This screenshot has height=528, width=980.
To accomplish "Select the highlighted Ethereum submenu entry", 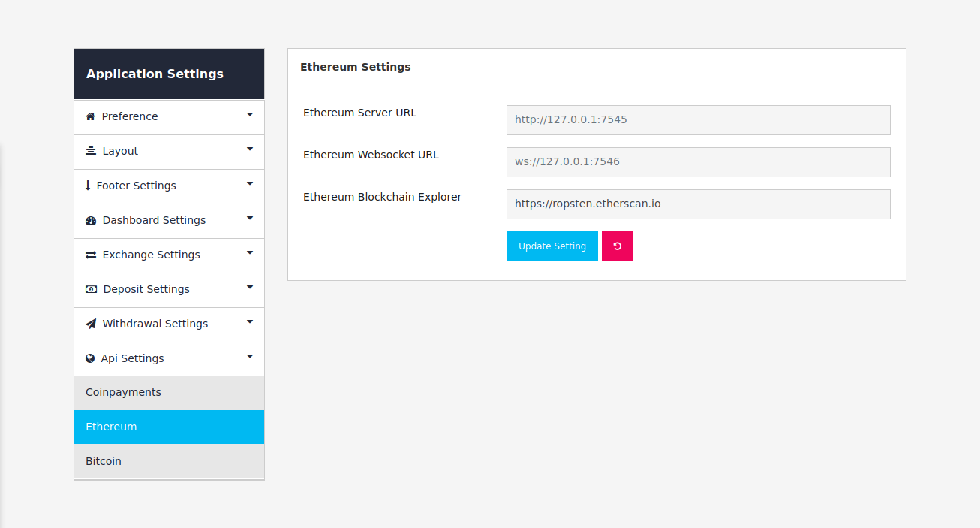I will click(x=169, y=427).
